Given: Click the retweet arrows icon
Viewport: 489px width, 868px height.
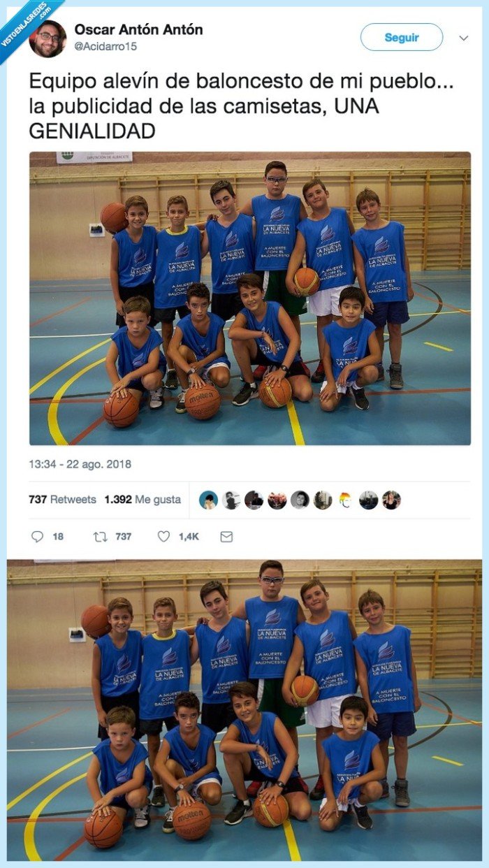Looking at the screenshot, I should (x=99, y=537).
